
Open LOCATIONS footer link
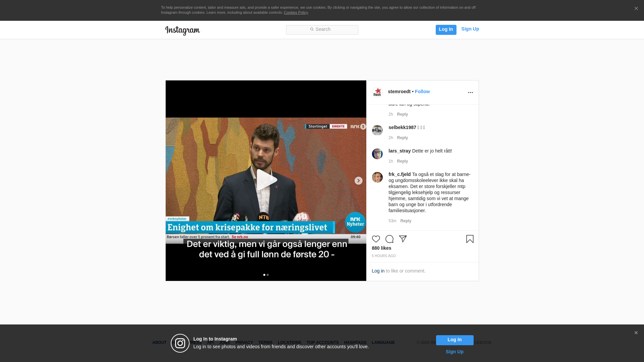(289, 343)
